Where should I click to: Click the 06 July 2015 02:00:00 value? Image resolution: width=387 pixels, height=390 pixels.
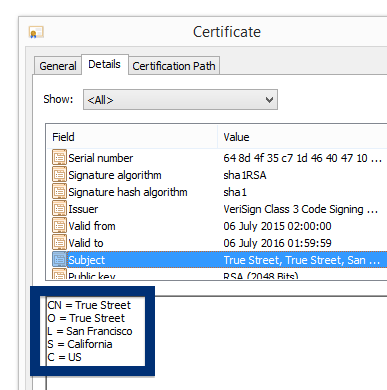click(277, 226)
